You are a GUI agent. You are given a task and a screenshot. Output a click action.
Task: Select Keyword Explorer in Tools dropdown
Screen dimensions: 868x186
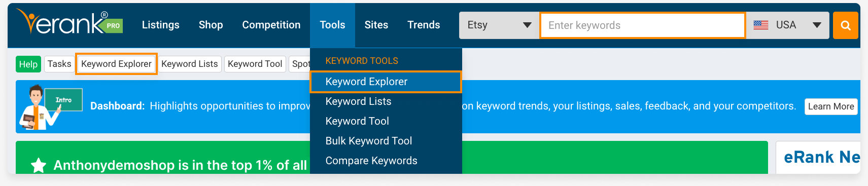click(x=386, y=82)
